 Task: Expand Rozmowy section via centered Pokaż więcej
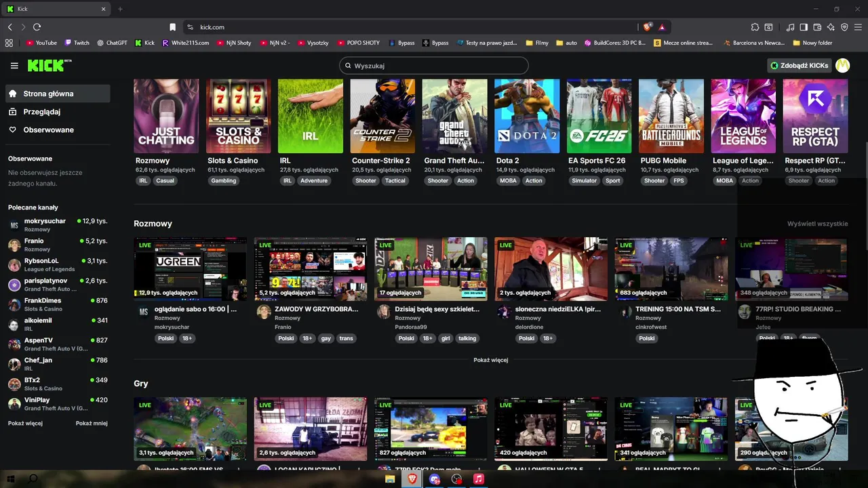[490, 360]
